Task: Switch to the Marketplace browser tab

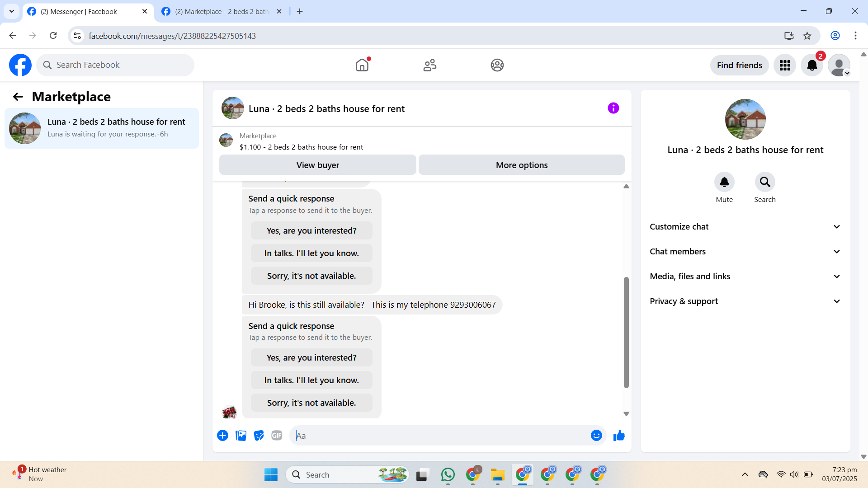Action: click(222, 12)
